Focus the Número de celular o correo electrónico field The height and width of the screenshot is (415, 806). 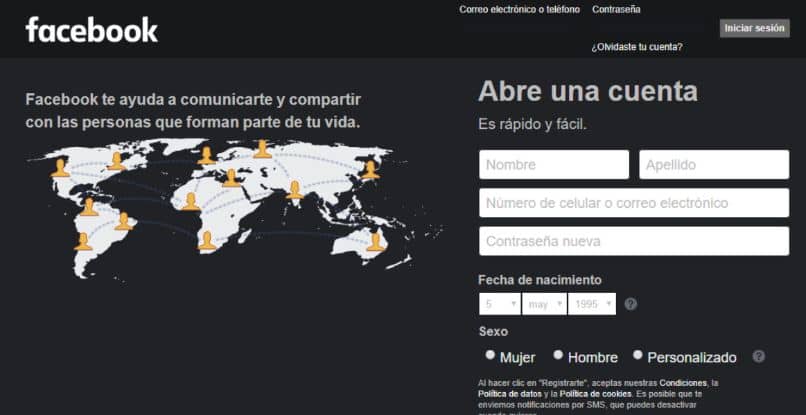(x=634, y=203)
